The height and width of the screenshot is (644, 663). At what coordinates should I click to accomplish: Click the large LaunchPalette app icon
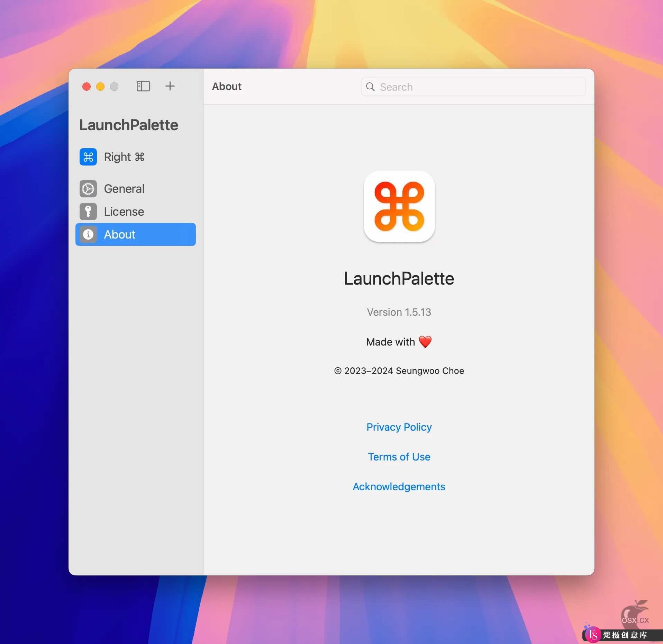click(x=399, y=207)
